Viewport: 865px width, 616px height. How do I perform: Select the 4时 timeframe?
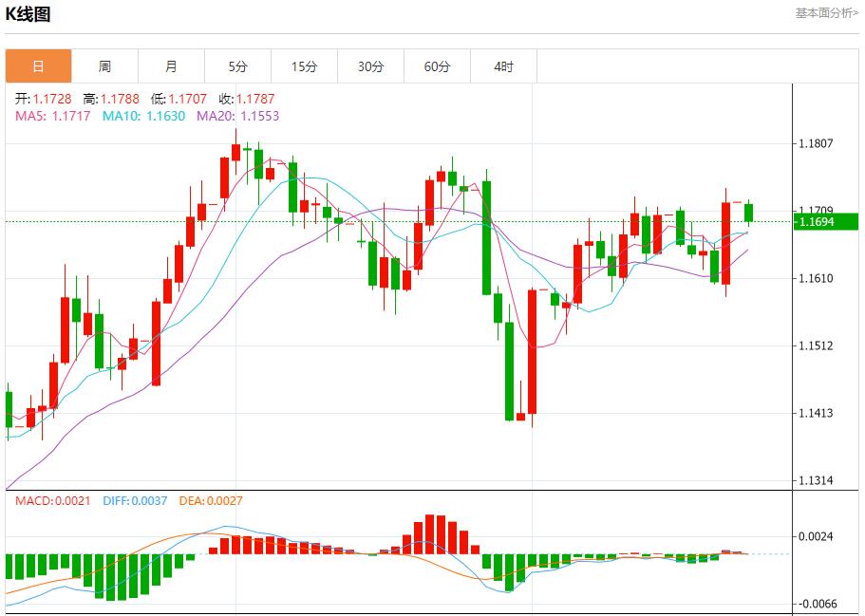coord(504,65)
